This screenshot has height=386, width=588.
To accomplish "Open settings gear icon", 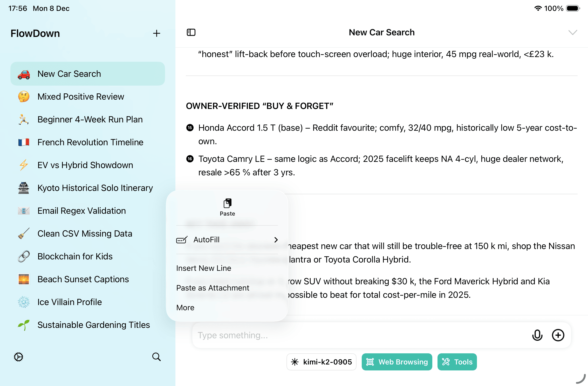I will coord(18,357).
